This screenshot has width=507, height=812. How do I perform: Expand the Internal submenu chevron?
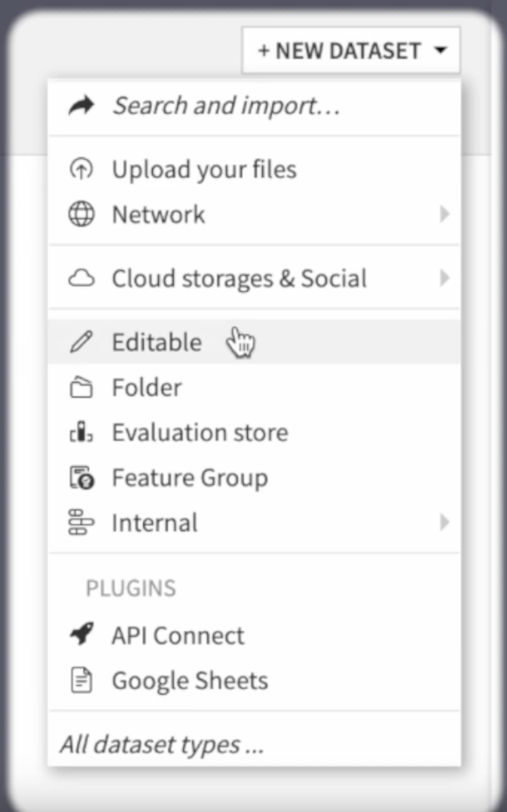coord(445,522)
